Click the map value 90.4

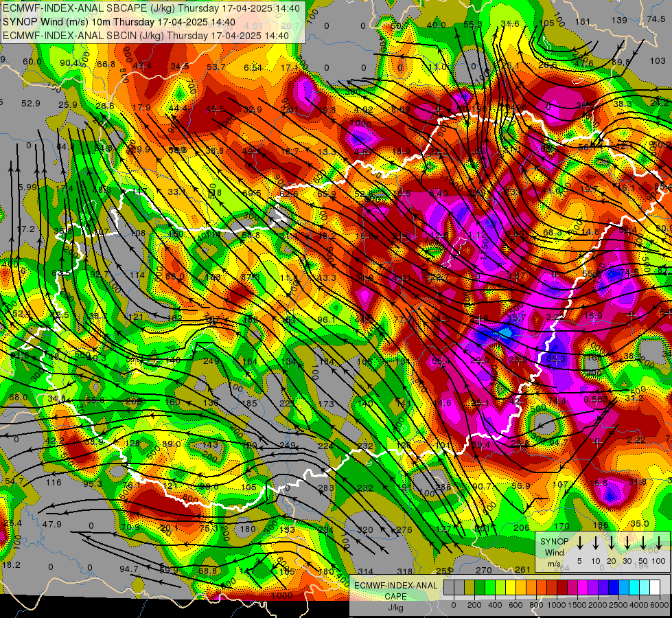69,63
